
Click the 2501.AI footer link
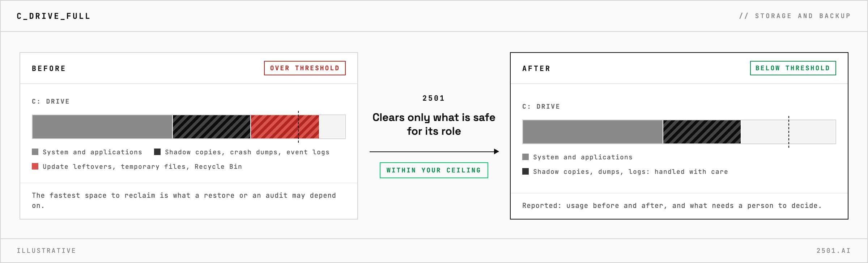(x=834, y=251)
